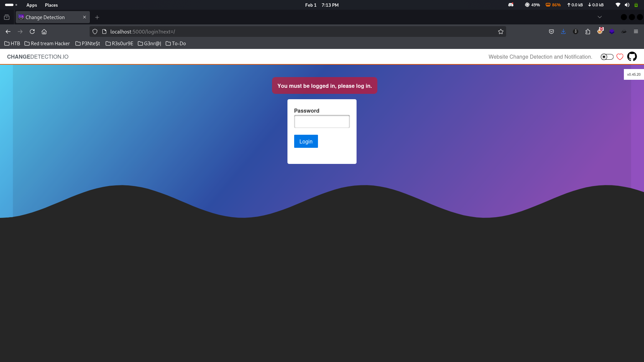Click the upload speed 0.0 kB indicator
The height and width of the screenshot is (362, 644).
point(575,5)
